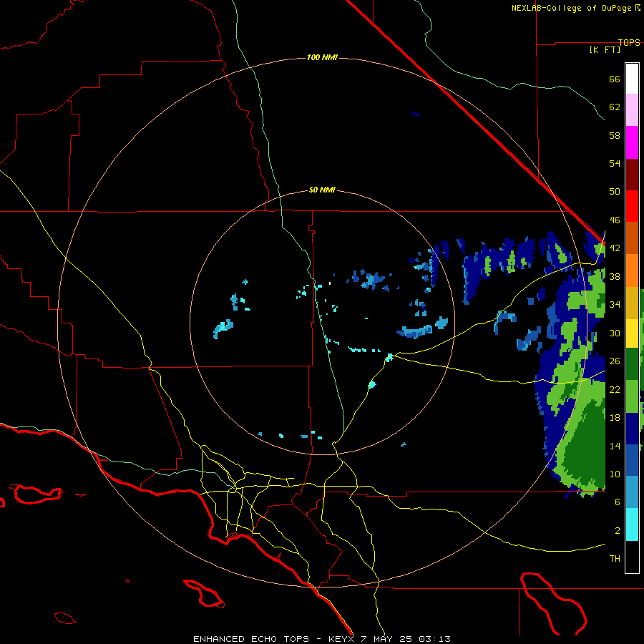Viewport: 644px width, 644px height.
Task: Select the bright yellow legend swatch
Action: click(632, 333)
